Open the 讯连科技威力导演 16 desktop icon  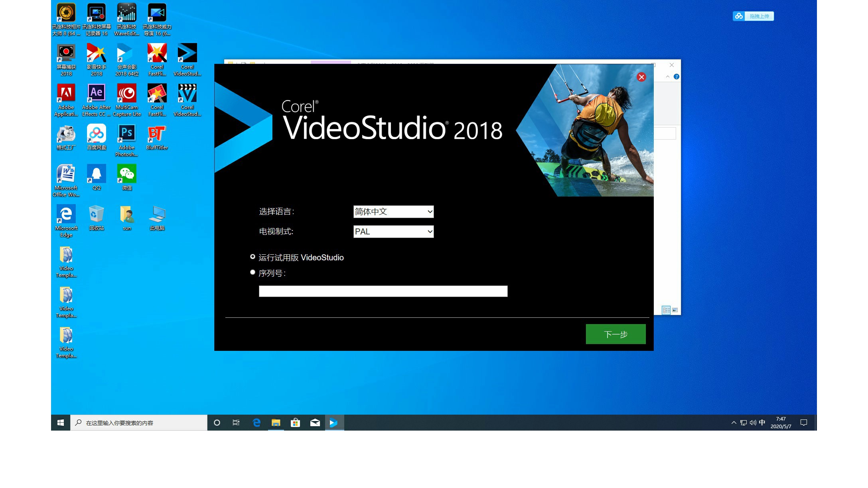click(157, 20)
